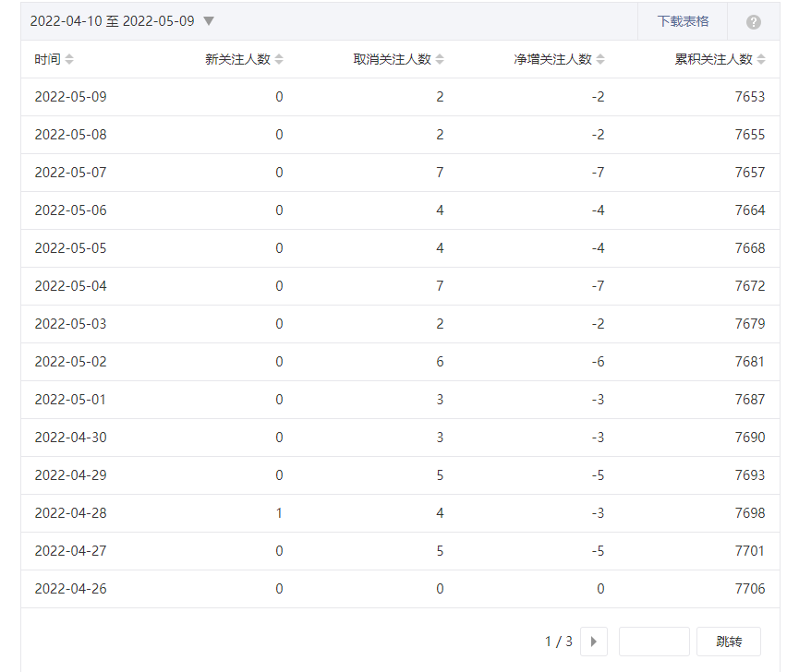
Task: Click cumulative followers value 7664
Action: click(749, 210)
